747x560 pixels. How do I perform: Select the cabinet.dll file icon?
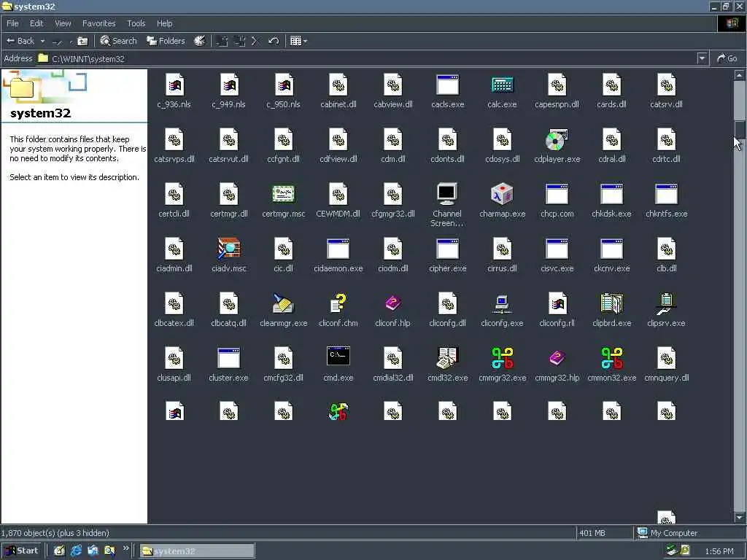coord(338,86)
